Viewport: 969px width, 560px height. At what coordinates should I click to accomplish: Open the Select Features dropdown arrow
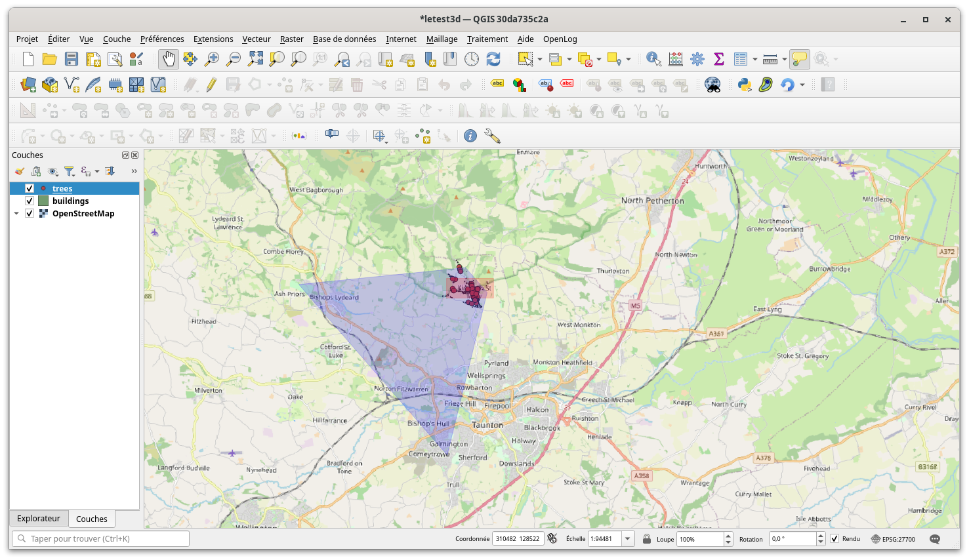pos(541,59)
